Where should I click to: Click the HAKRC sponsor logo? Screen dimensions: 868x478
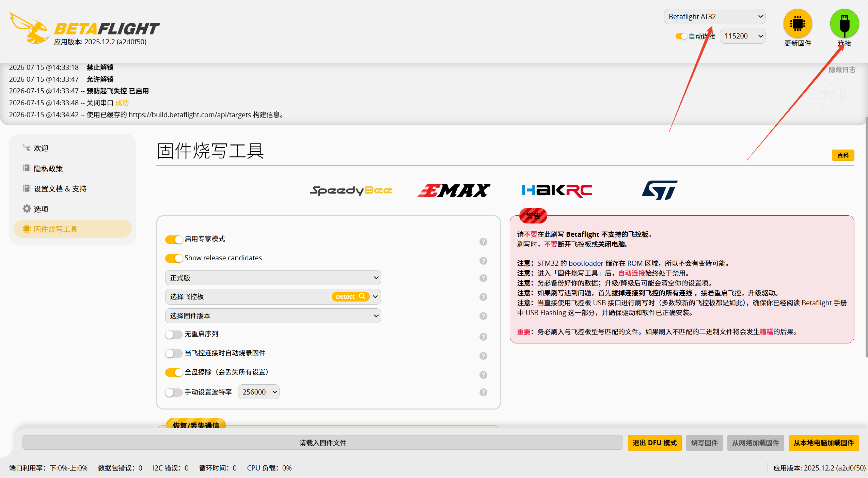(557, 190)
